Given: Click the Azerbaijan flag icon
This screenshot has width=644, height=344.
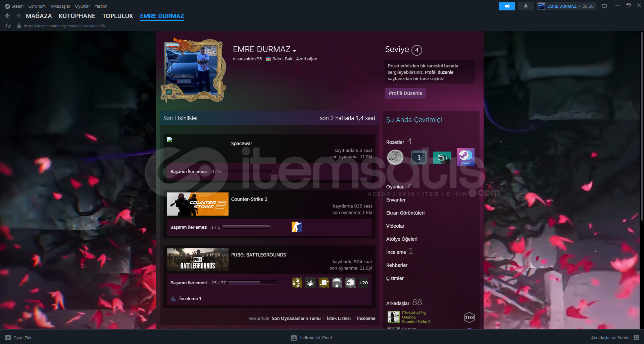Looking at the screenshot, I should point(268,59).
